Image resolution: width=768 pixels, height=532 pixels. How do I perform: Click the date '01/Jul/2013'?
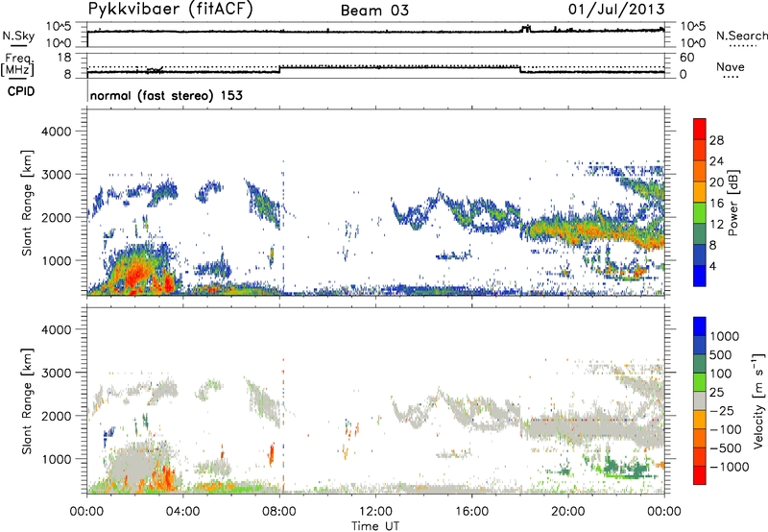pyautogui.click(x=616, y=9)
